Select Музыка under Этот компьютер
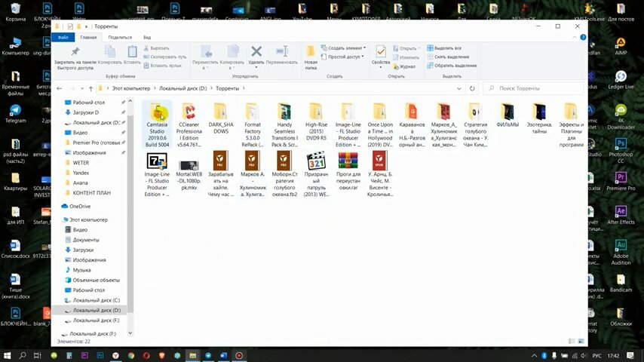644x362 pixels. click(81, 270)
